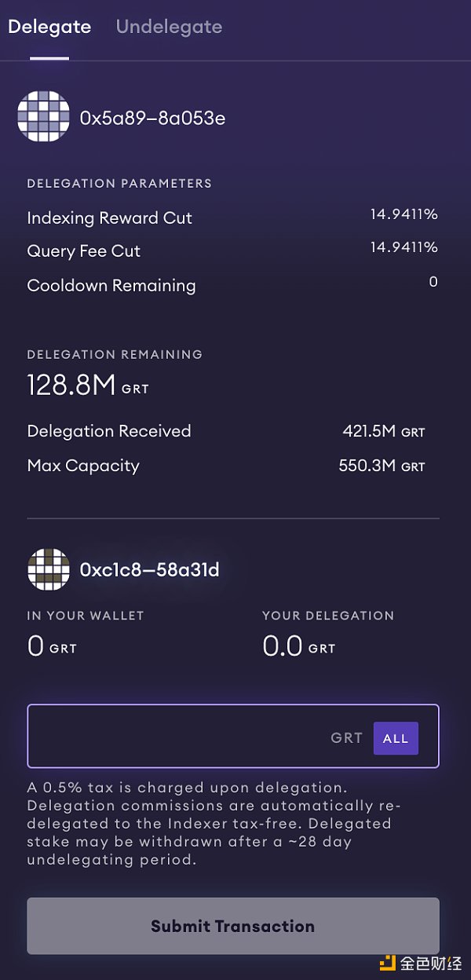Viewport: 471px width, 980px height.
Task: Fill max amount with the ALL button
Action: [396, 738]
